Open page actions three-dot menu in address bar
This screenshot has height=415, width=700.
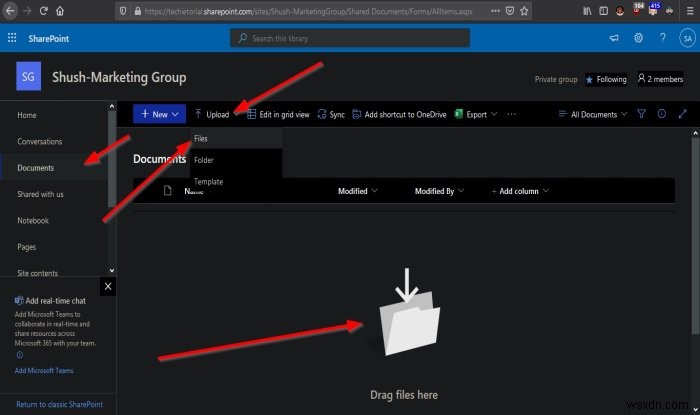point(495,11)
